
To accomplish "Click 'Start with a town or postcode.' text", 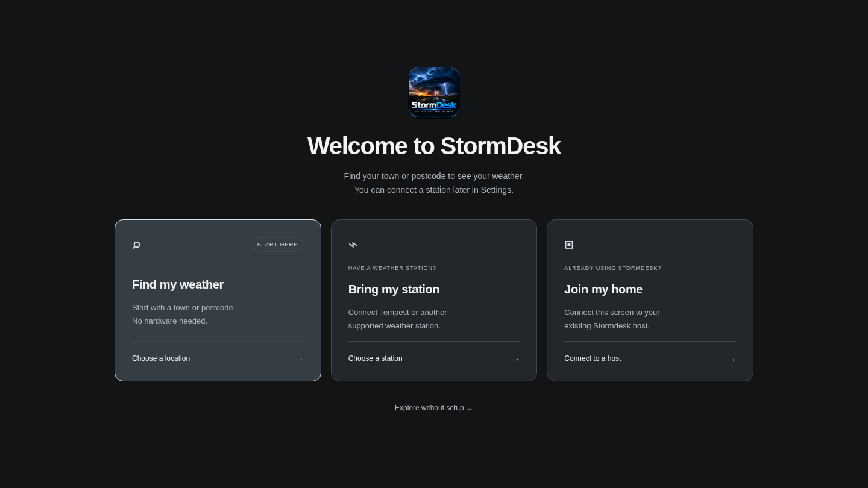I will click(183, 307).
